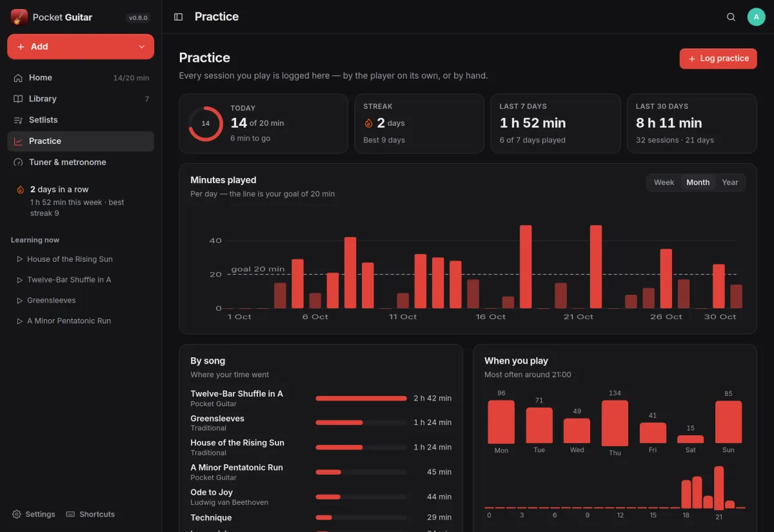This screenshot has width=774, height=532.
Task: Click the Library book icon
Action: (18, 99)
